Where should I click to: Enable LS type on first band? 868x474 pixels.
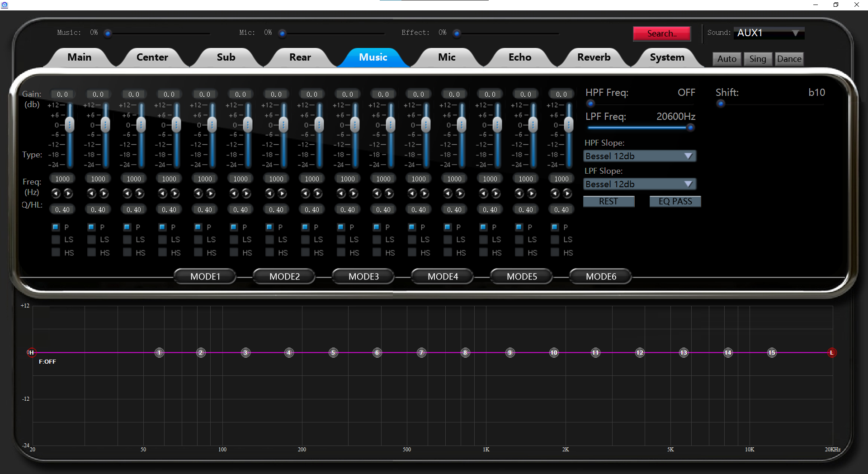[56, 239]
